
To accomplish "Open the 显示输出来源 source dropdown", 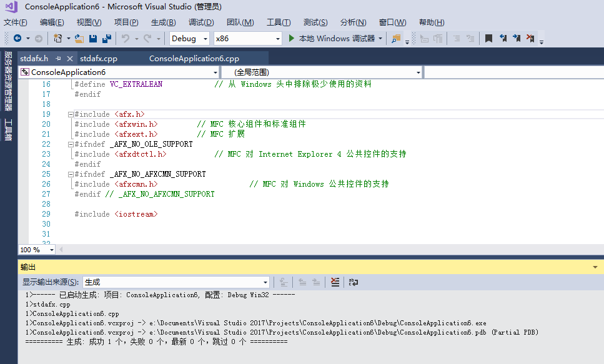I will (265, 282).
